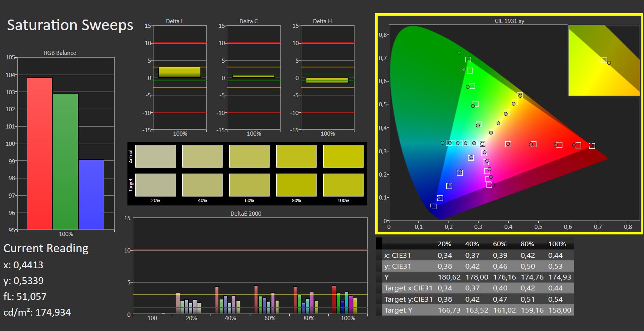Pick the Actual 60% saturation swatch
644x331 pixels.
pos(249,156)
